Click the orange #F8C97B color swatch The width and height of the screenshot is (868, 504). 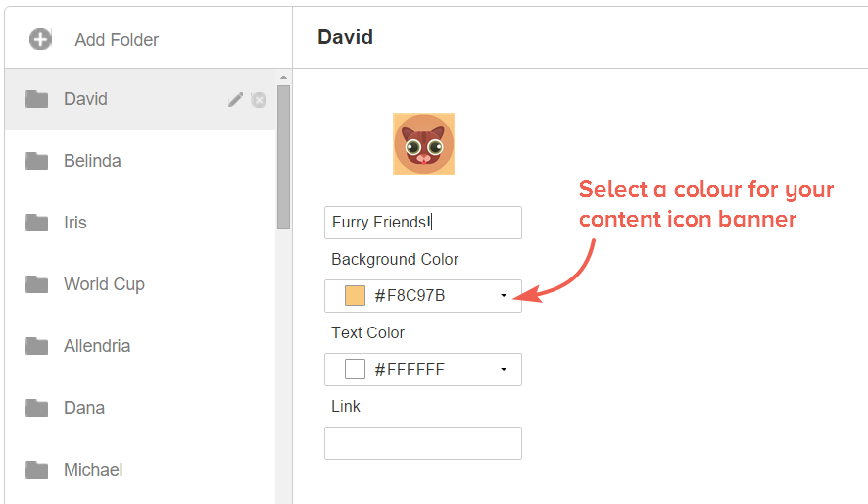point(355,296)
